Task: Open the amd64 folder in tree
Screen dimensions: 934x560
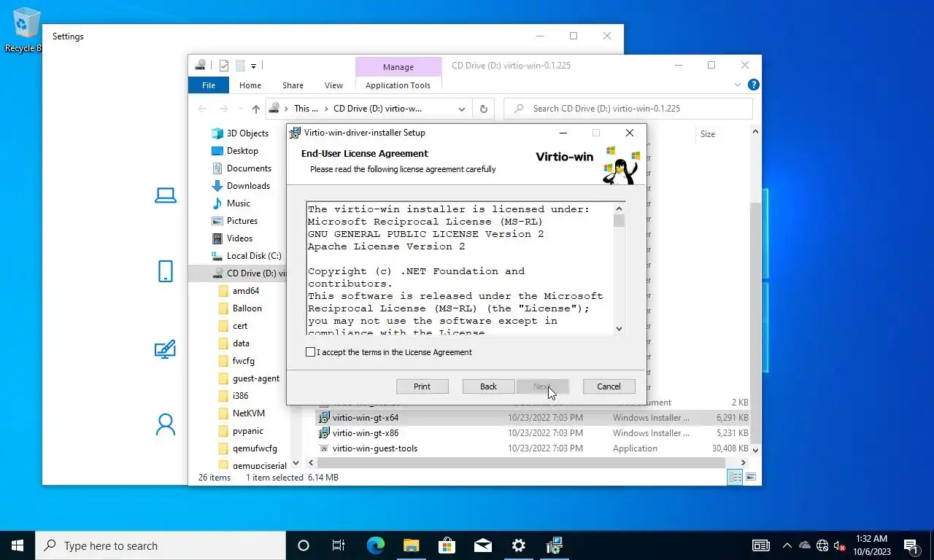Action: [245, 291]
